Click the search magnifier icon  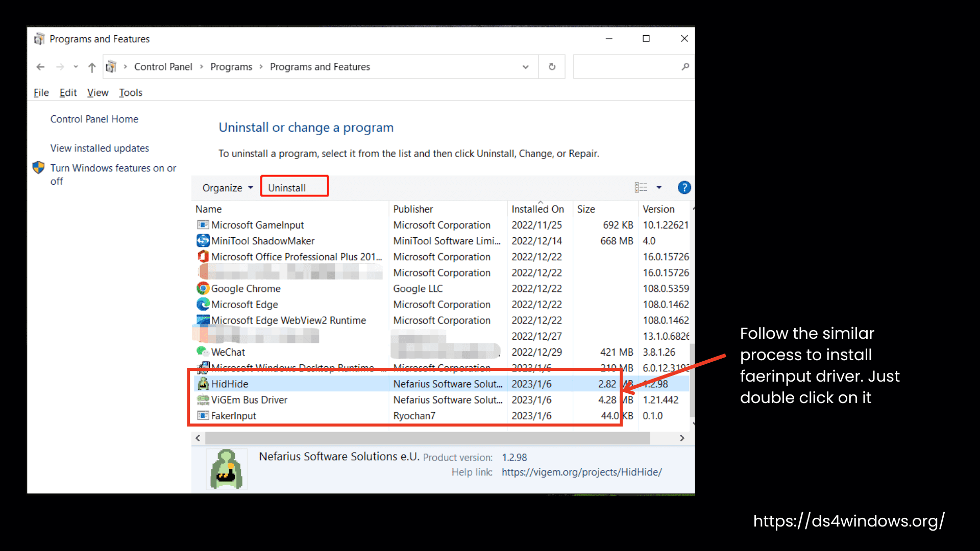[x=685, y=67]
